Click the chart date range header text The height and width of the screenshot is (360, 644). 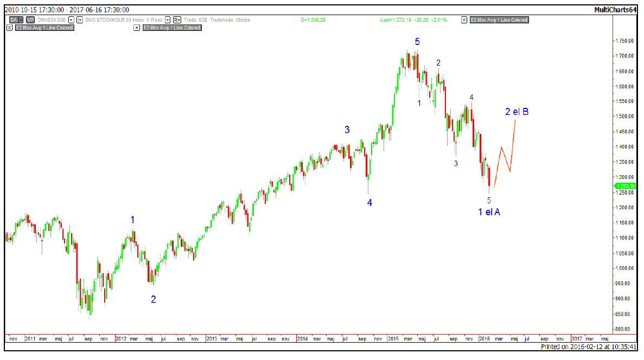67,10
